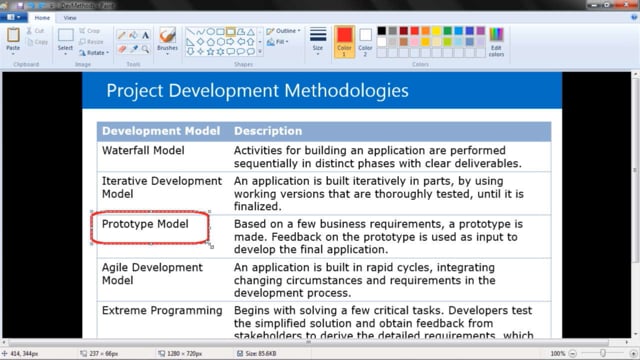This screenshot has height=360, width=640.
Task: Choose the Rounded rectangle callout shape
Action: (x=231, y=51)
